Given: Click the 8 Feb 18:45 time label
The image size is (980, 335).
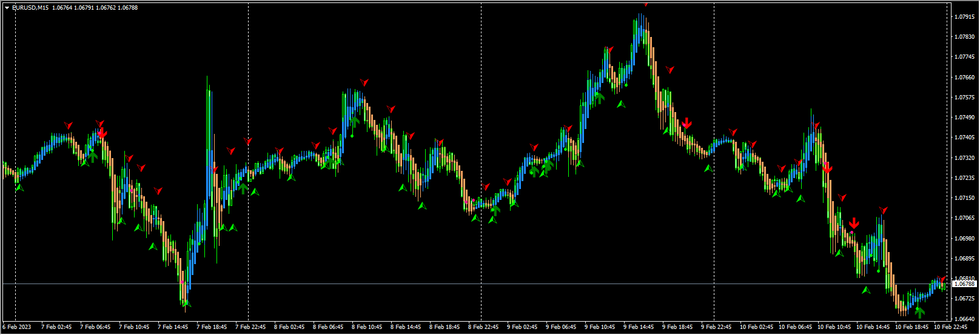Looking at the screenshot, I should 445,327.
